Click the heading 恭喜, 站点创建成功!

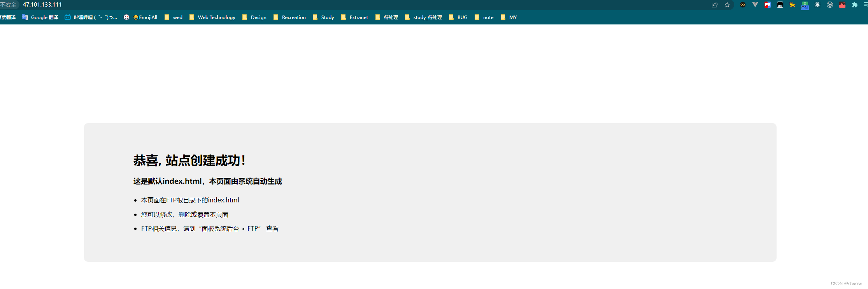189,160
